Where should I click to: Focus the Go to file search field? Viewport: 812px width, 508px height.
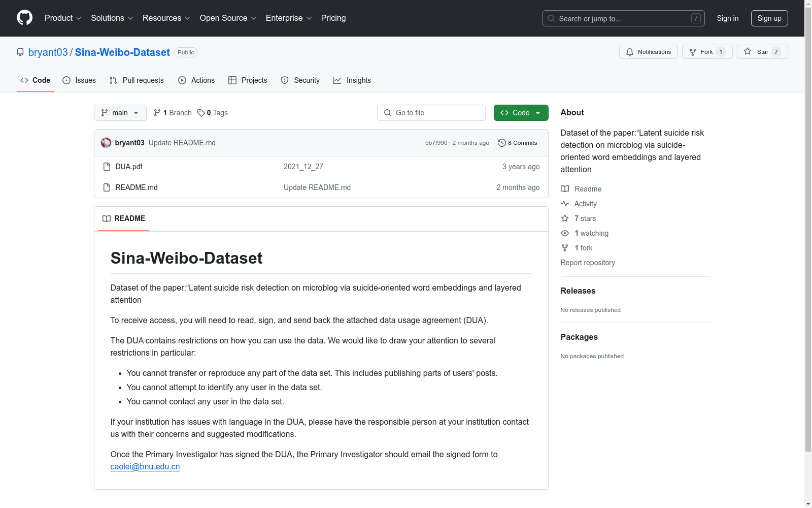tap(431, 113)
